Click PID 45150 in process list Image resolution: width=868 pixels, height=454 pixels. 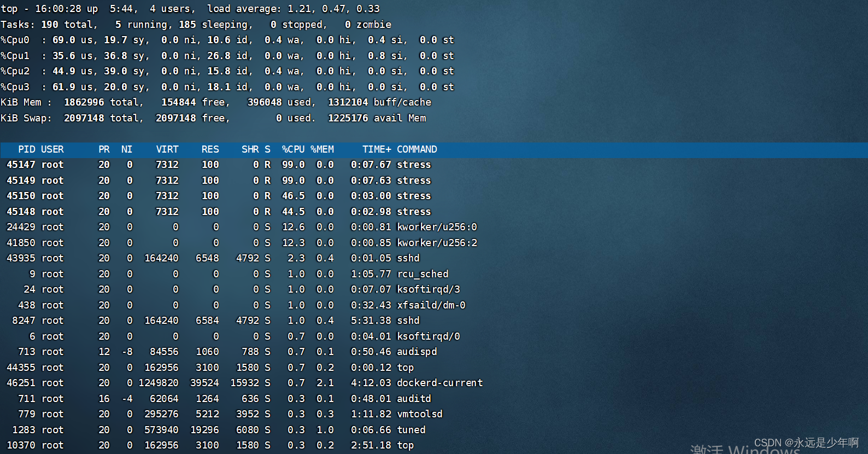coord(21,196)
